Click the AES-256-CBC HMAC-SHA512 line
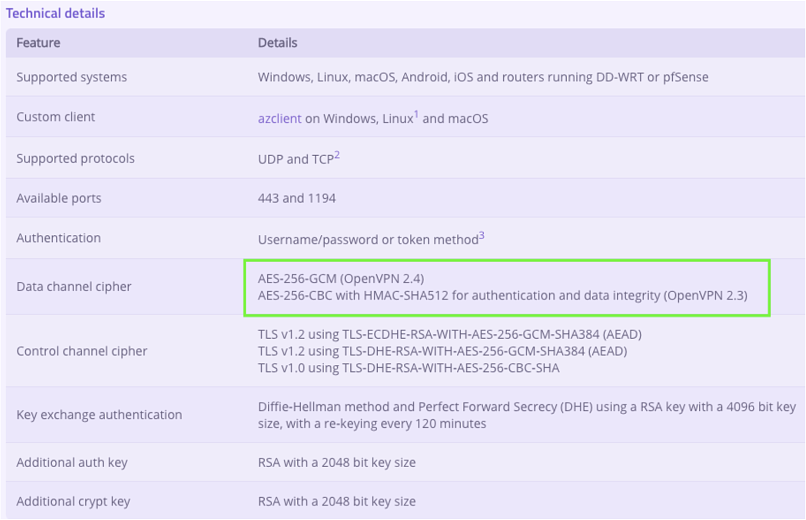This screenshot has width=806, height=520. [502, 295]
